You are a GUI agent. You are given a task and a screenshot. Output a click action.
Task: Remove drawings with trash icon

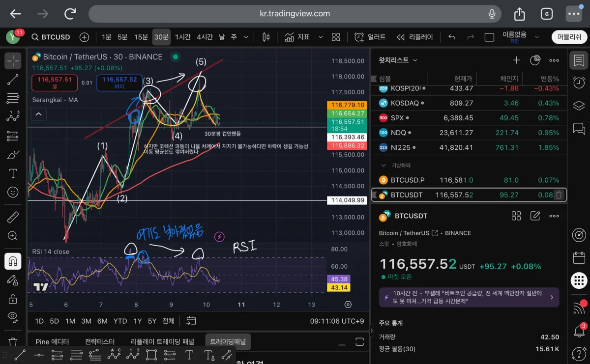13,341
